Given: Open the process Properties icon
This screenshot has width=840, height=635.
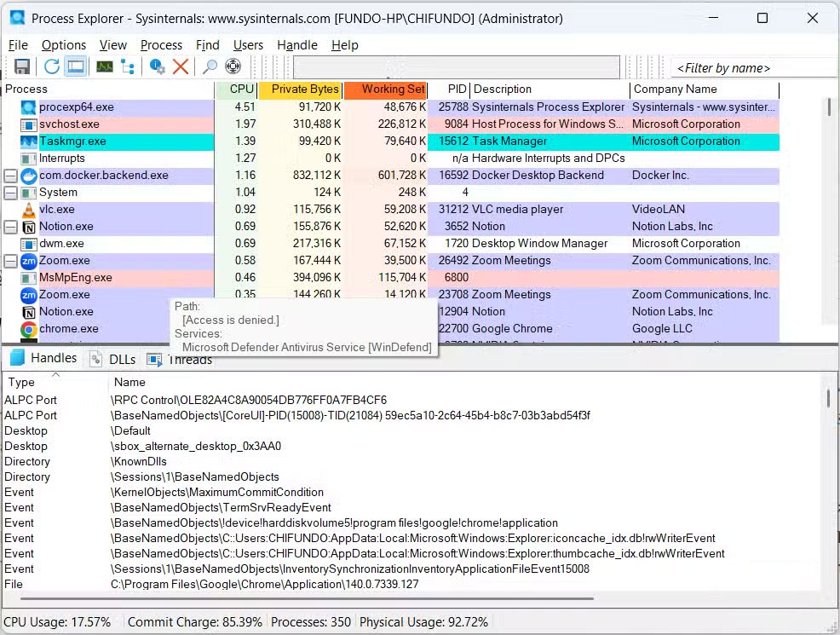Looking at the screenshot, I should (157, 66).
